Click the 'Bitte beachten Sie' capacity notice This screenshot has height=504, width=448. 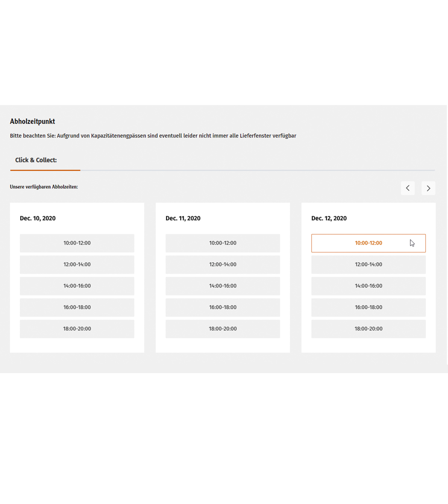[153, 136]
